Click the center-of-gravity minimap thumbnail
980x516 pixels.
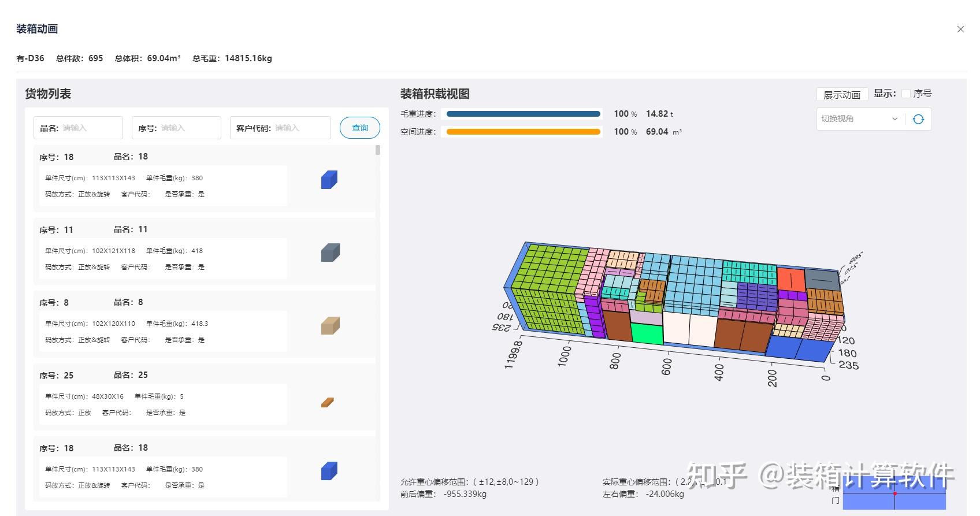(894, 493)
